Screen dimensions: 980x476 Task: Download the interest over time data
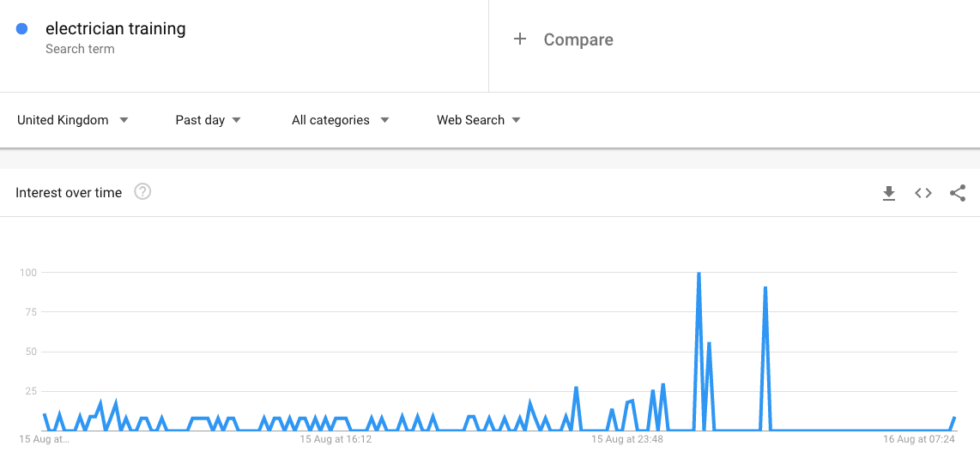tap(889, 193)
